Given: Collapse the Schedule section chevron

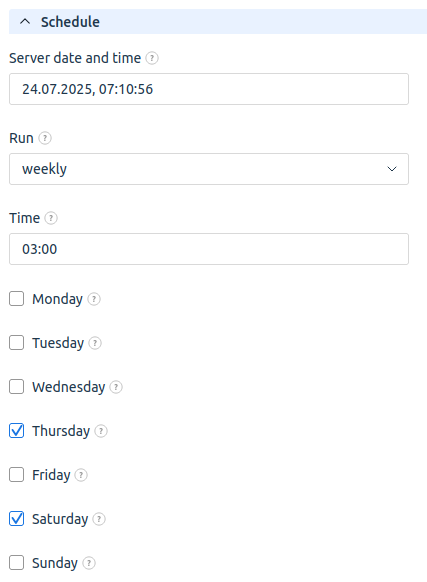Looking at the screenshot, I should coord(25,22).
